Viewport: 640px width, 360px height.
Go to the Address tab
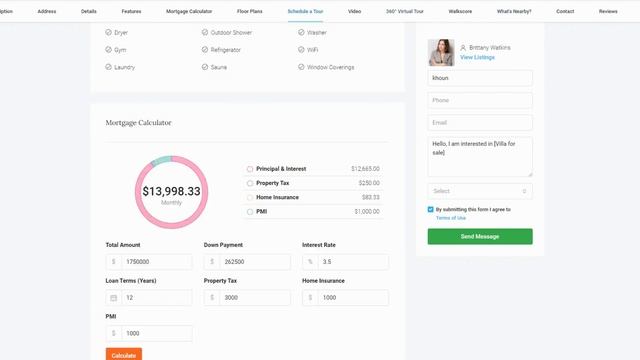pos(47,11)
